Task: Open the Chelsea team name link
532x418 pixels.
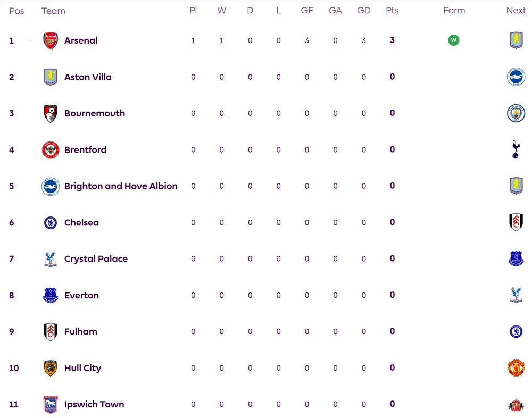Action: 81,223
